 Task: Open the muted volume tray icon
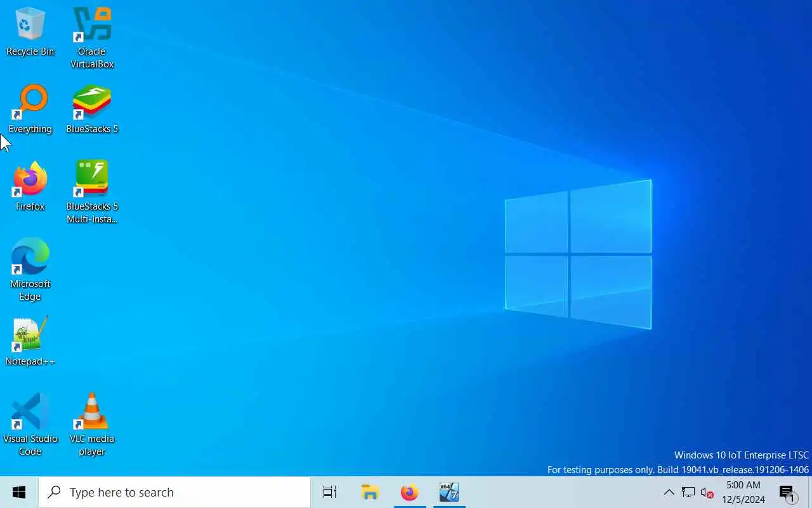pos(707,492)
